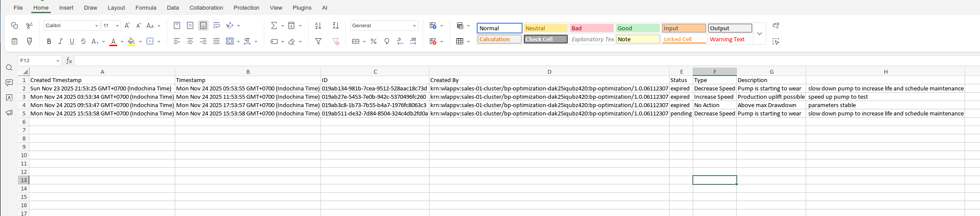This screenshot has width=980, height=216.
Task: Toggle italic formatting
Action: pyautogui.click(x=60, y=41)
